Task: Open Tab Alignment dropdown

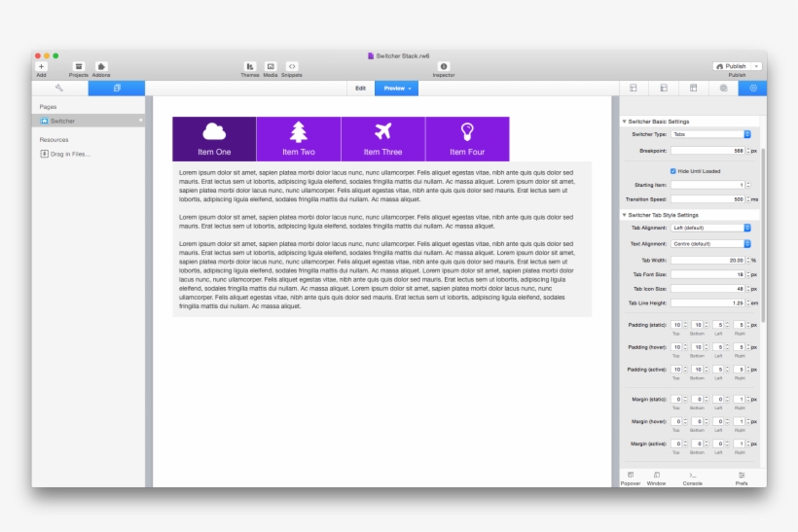Action: (710, 228)
